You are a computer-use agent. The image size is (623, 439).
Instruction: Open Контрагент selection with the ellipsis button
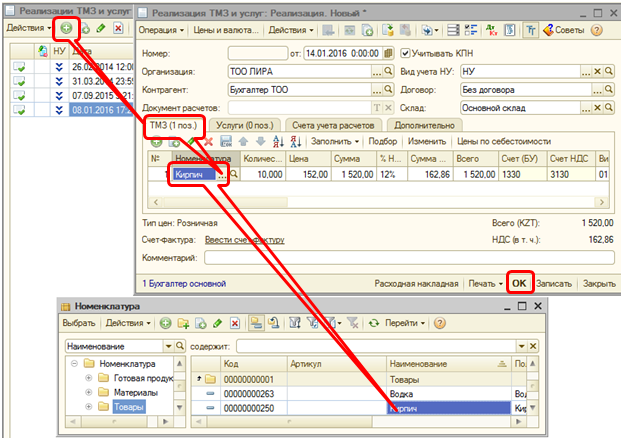pyautogui.click(x=377, y=90)
